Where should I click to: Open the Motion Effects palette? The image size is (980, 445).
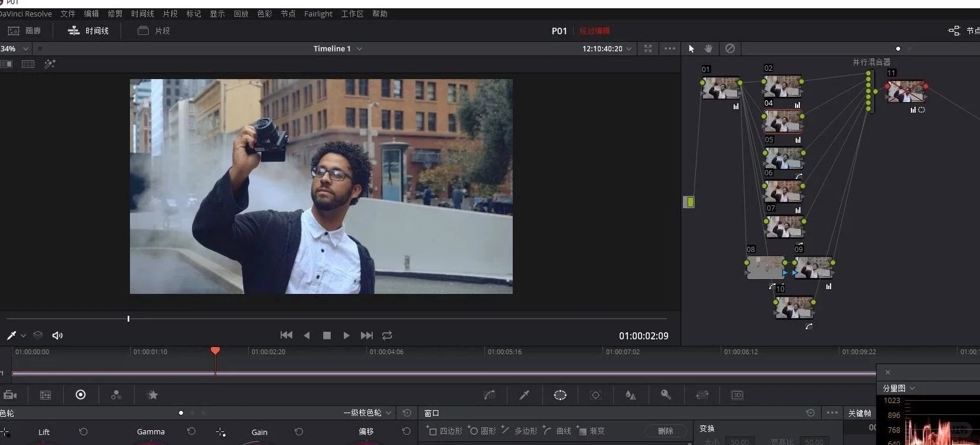[152, 395]
